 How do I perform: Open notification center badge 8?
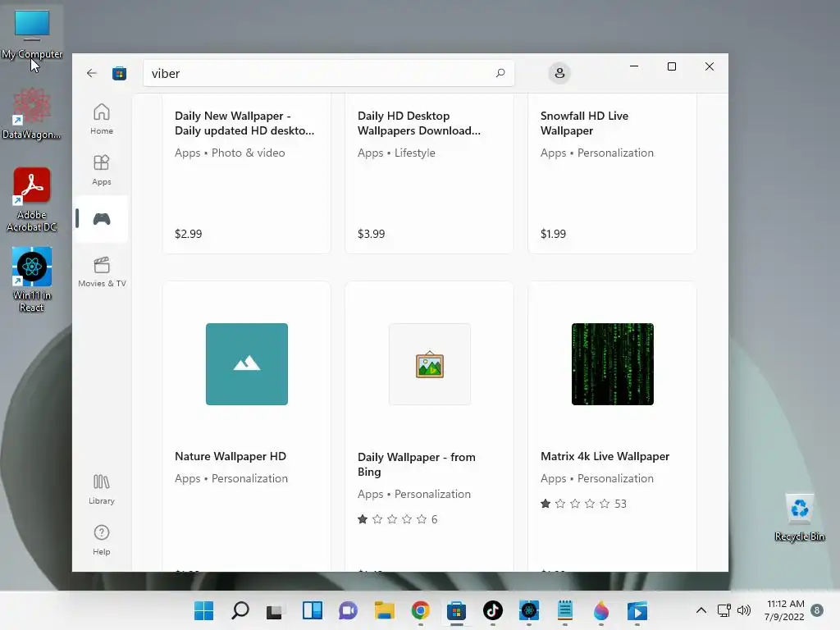[x=817, y=610]
